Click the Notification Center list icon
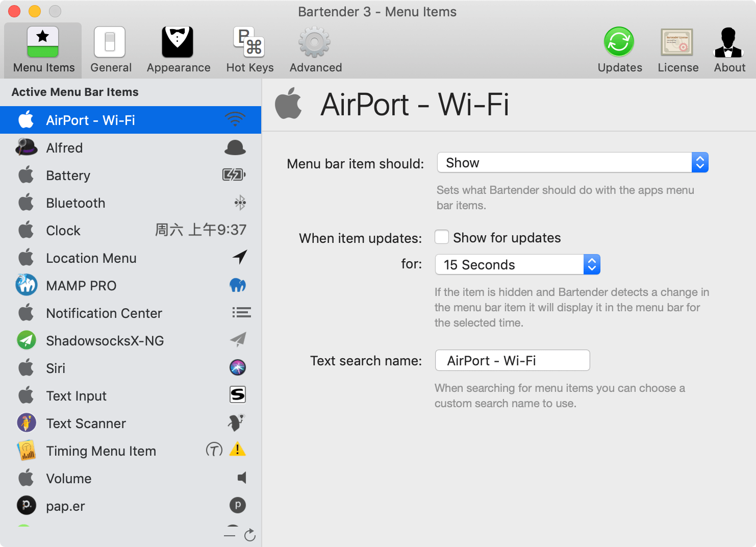This screenshot has width=756, height=547. tap(241, 312)
